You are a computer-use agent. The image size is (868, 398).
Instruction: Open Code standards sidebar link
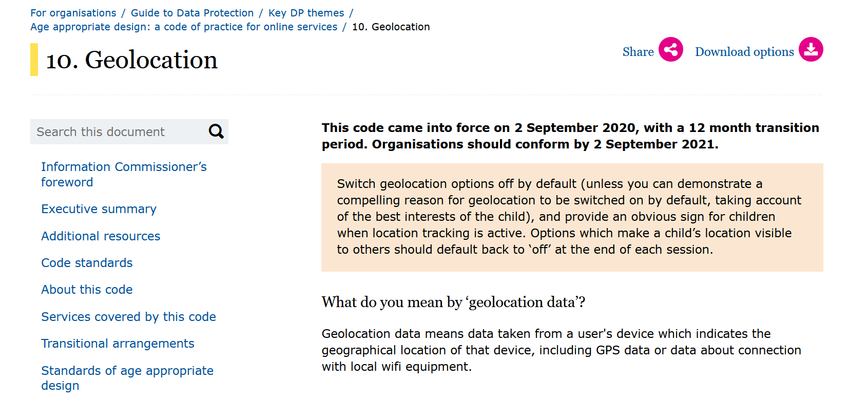click(87, 263)
